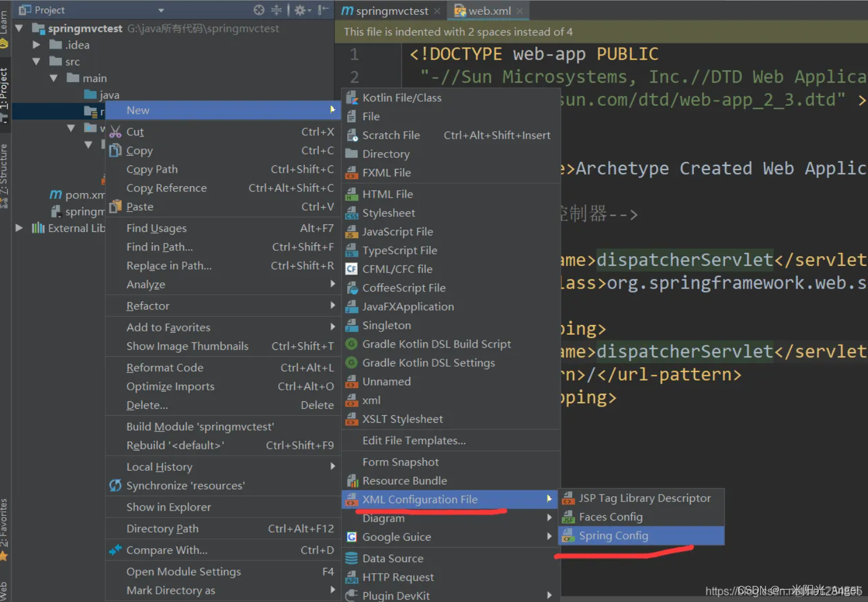The width and height of the screenshot is (868, 602).
Task: Choose Singleton template in New menu
Action: tap(451, 326)
